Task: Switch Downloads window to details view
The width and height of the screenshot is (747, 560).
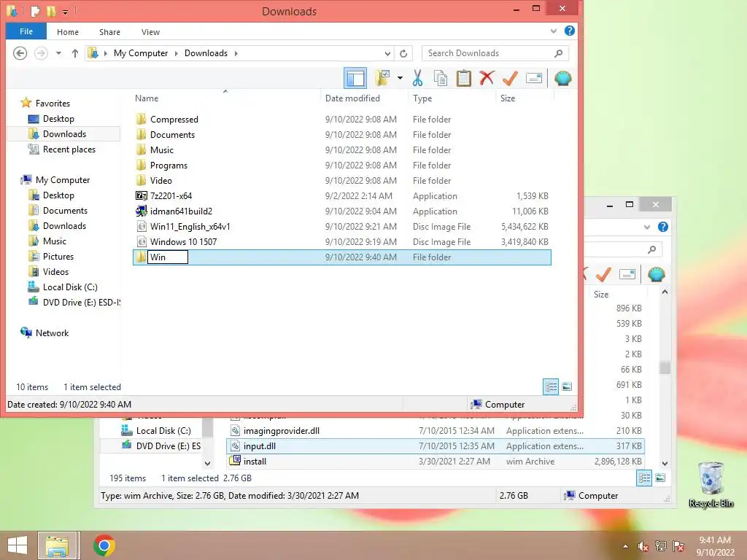Action: tap(551, 386)
